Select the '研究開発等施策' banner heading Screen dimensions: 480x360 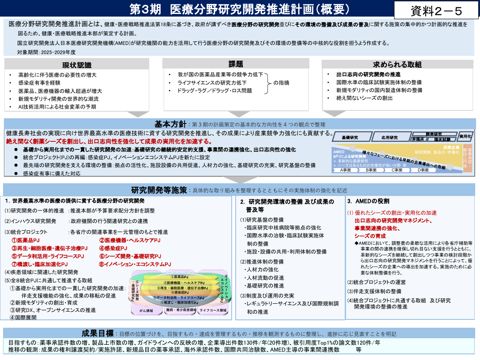[159, 190]
